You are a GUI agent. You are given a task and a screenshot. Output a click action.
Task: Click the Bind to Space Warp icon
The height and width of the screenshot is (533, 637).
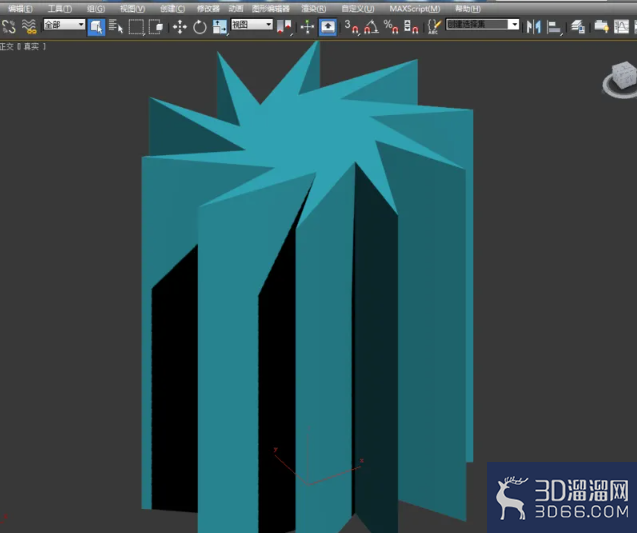pos(29,27)
